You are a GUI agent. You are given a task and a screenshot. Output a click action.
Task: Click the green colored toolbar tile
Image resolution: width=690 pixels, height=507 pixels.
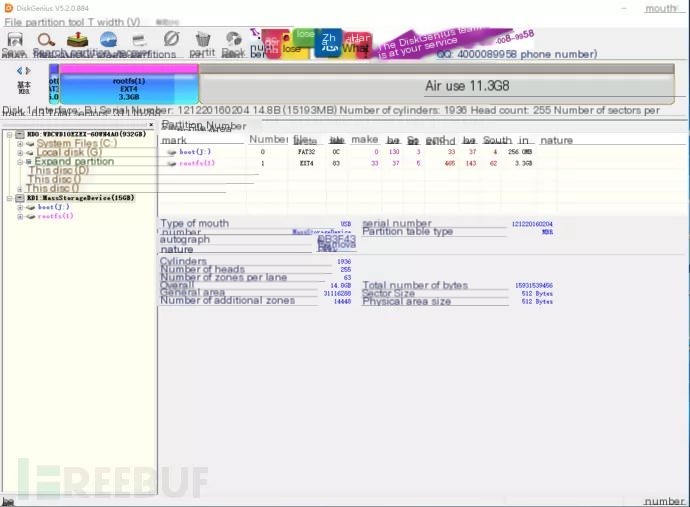pos(305,37)
